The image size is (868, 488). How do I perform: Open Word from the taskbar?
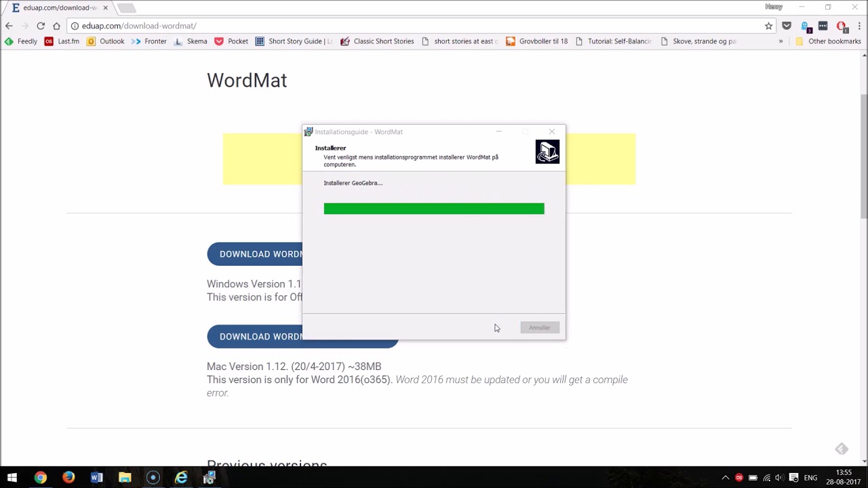point(96,478)
